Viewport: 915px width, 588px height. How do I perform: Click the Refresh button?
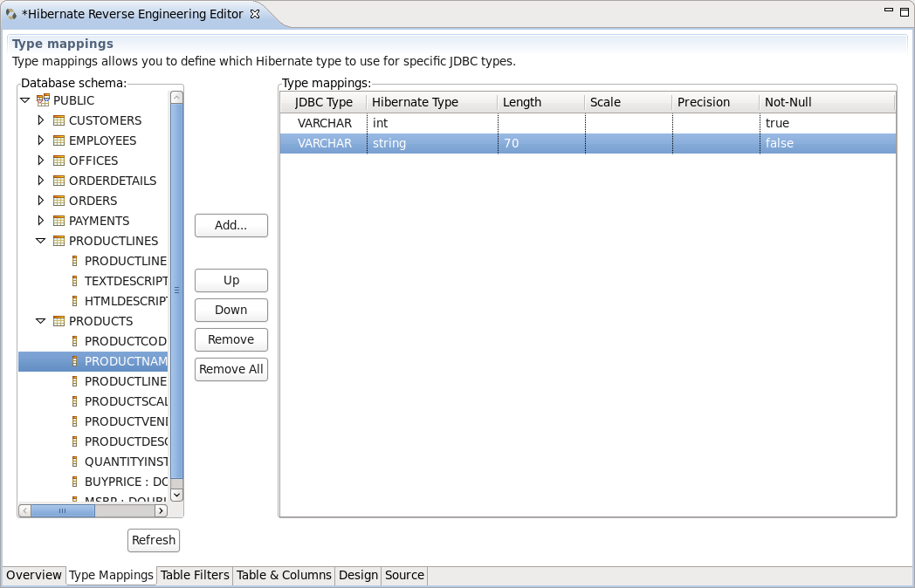coord(153,540)
